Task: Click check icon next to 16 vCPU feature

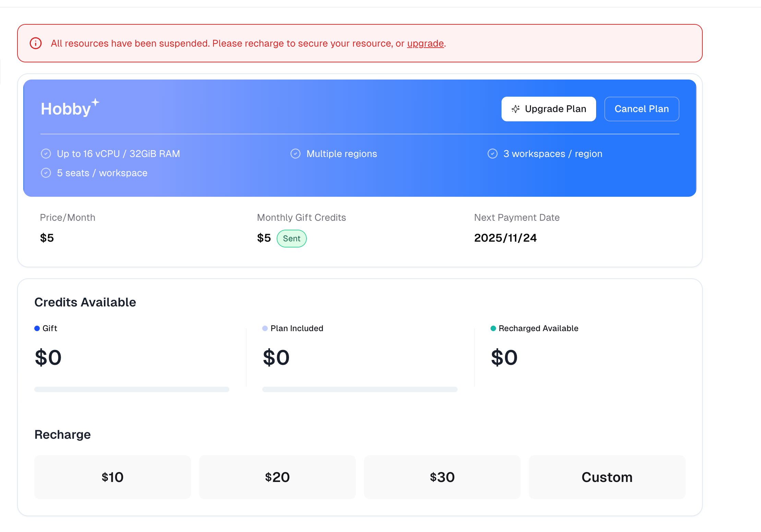Action: (x=46, y=154)
